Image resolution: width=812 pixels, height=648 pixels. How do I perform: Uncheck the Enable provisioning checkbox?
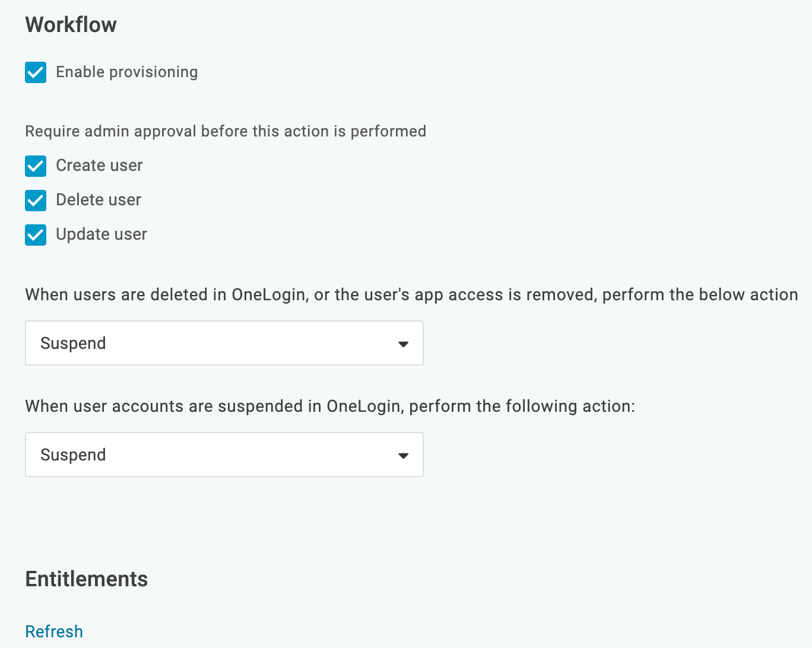[36, 72]
